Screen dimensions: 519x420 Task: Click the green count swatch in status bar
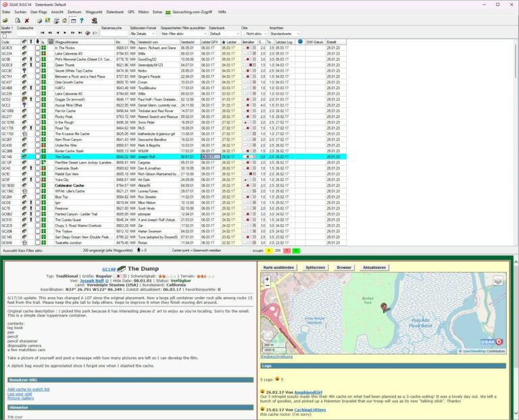pyautogui.click(x=296, y=251)
